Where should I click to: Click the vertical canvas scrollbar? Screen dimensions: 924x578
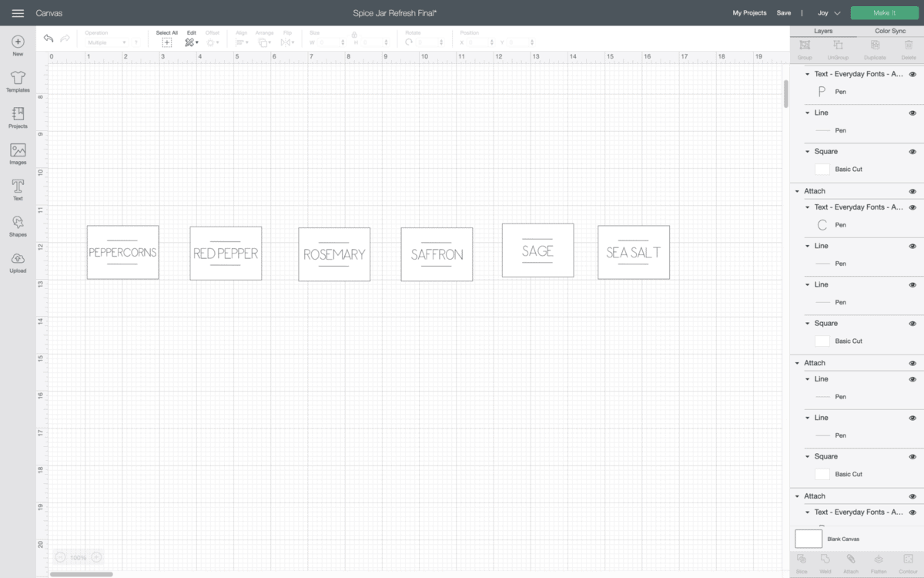pyautogui.click(x=785, y=93)
